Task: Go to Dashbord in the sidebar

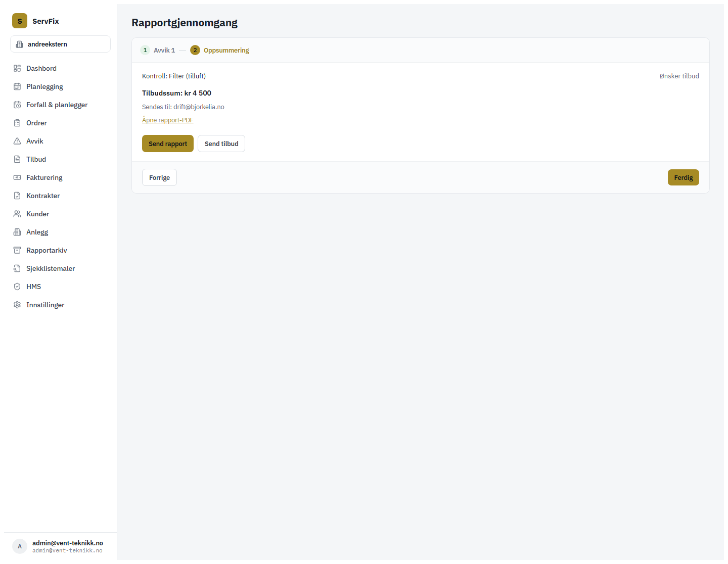Action: [60, 68]
